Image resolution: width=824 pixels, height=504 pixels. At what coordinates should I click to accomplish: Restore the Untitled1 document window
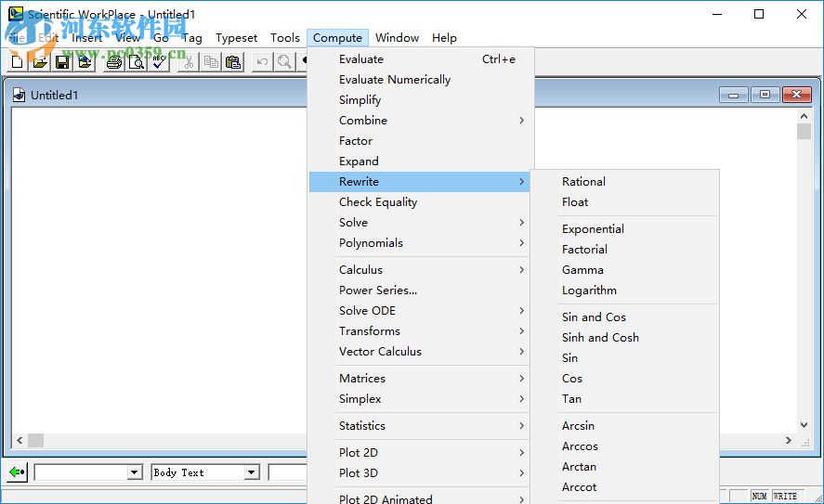click(765, 95)
